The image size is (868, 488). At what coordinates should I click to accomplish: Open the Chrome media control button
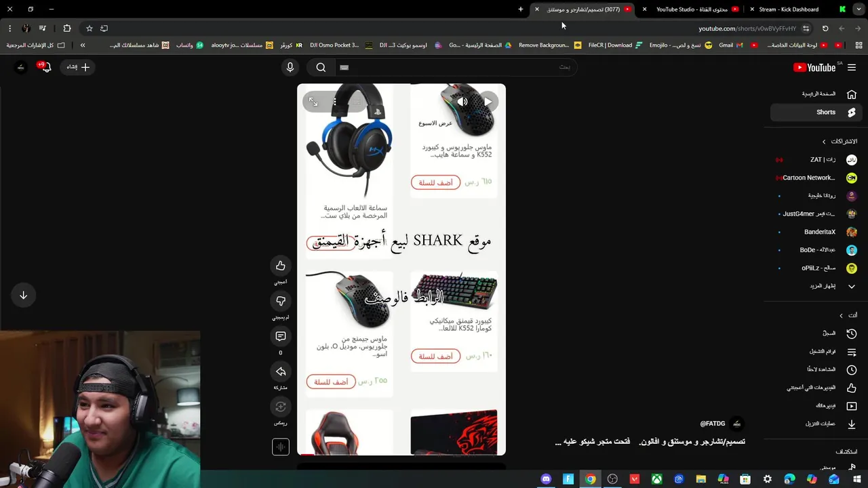pyautogui.click(x=42, y=28)
